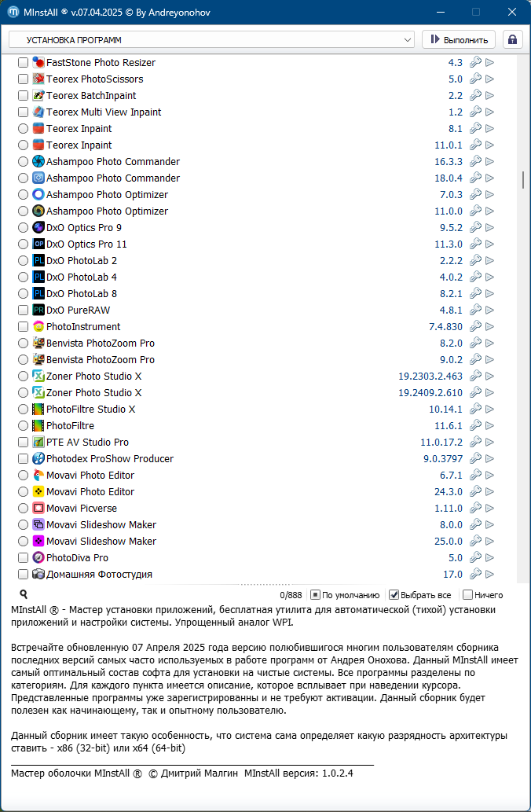This screenshot has width=531, height=812.
Task: Click the play arrow for DxO PhotoLab 4
Action: 489,277
